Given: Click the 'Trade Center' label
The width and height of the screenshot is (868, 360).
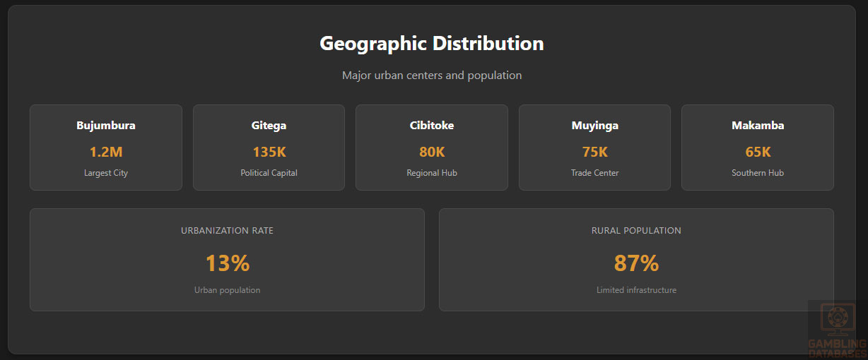Looking at the screenshot, I should tap(594, 173).
